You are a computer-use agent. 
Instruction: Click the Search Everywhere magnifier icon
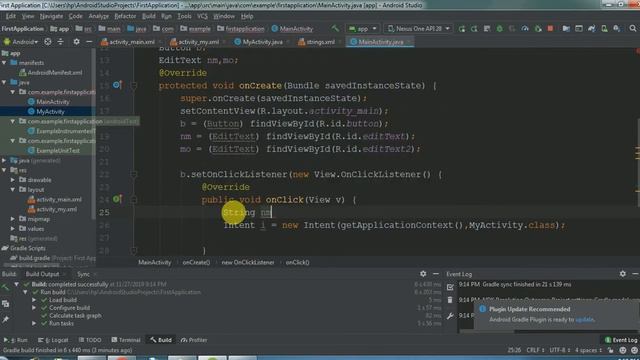coord(633,29)
